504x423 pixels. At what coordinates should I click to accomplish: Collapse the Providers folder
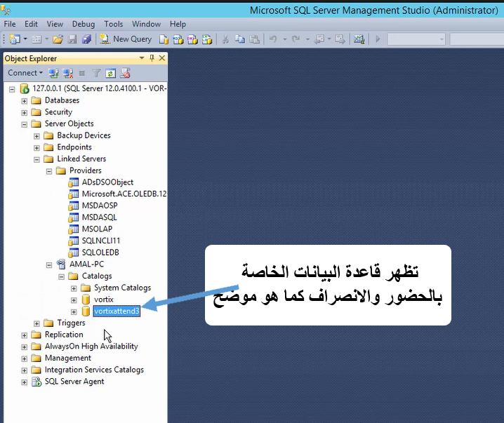(49, 171)
